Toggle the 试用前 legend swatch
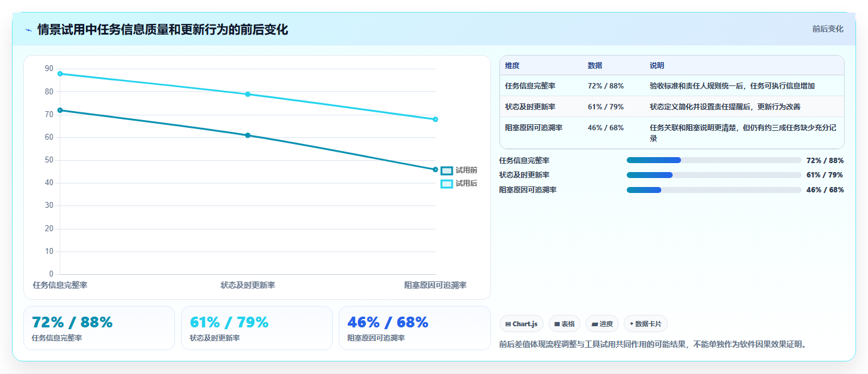 click(x=446, y=171)
